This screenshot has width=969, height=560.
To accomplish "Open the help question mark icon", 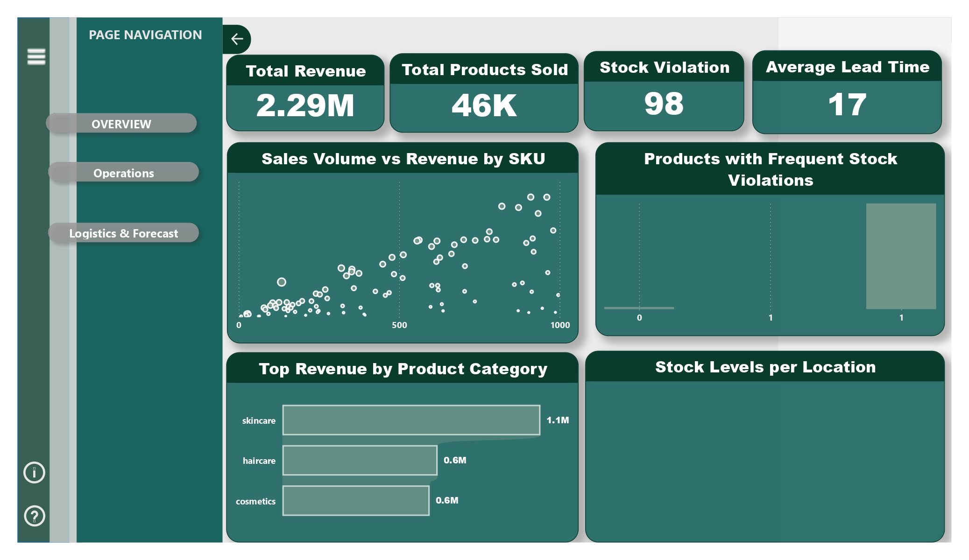I will [x=34, y=516].
